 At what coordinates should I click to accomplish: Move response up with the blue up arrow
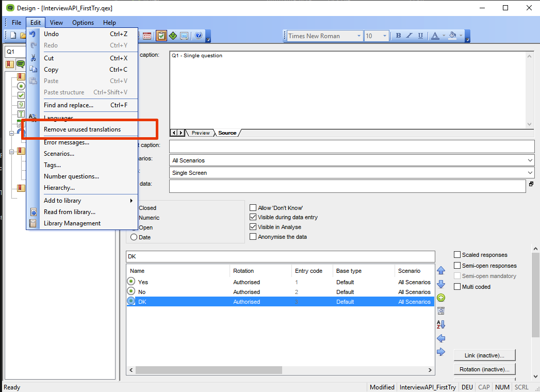tap(441, 270)
